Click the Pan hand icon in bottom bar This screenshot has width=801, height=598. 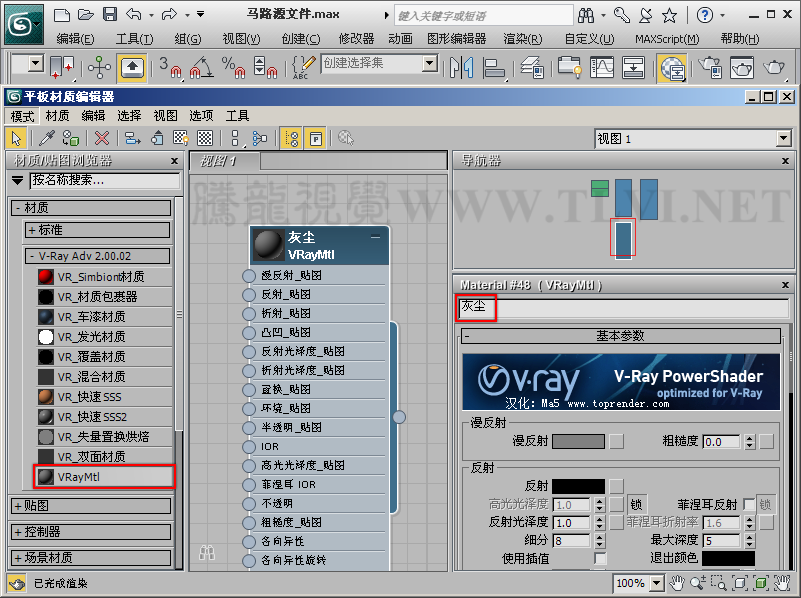(x=677, y=583)
